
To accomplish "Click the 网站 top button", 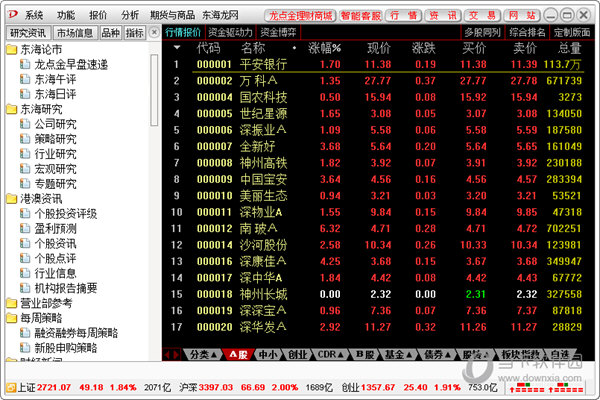I will pos(522,16).
